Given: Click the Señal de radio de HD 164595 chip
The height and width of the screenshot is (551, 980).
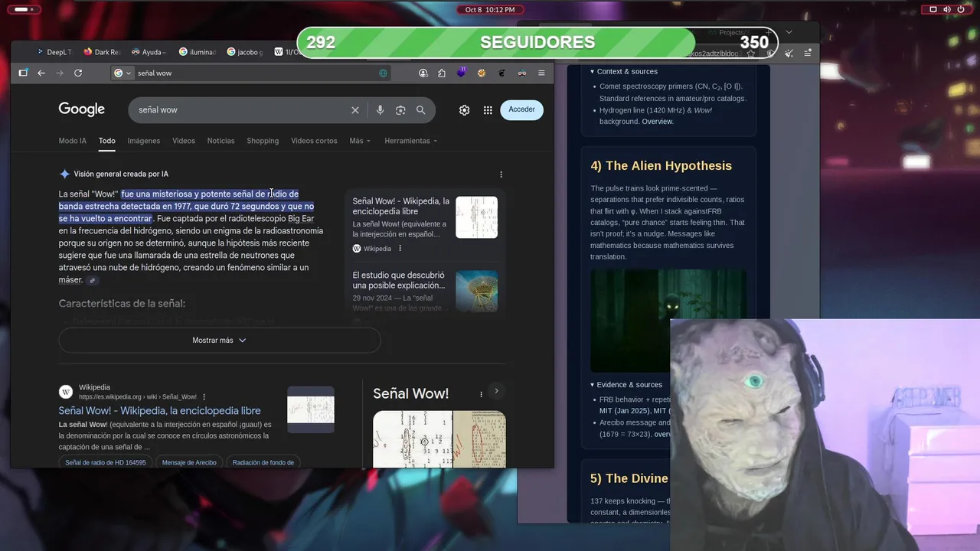Looking at the screenshot, I should [x=106, y=462].
